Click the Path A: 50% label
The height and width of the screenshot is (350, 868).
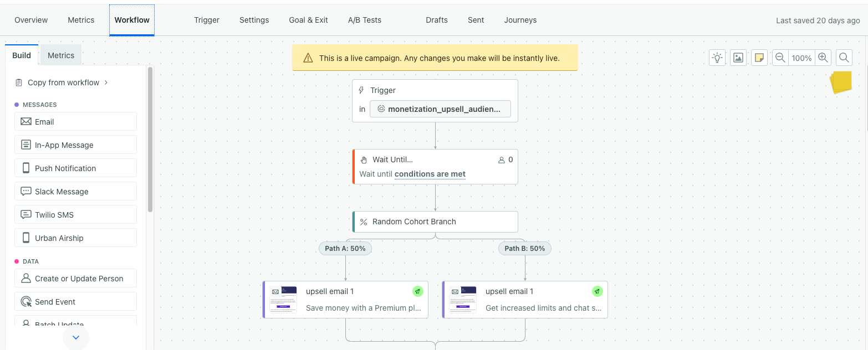point(345,249)
